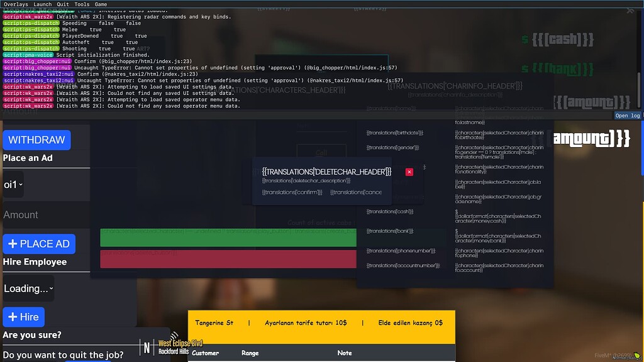Open the Overlays menu
Screen dimensions: 644x362
pyautogui.click(x=16, y=4)
